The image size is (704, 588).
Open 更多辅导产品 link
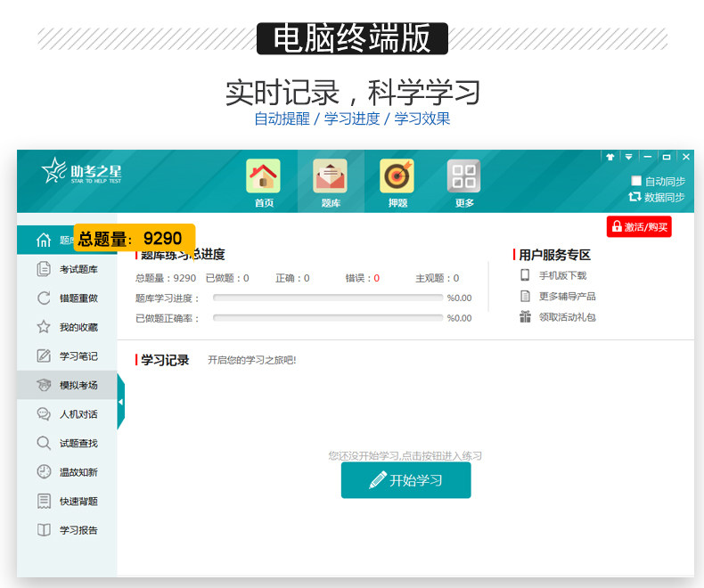567,297
